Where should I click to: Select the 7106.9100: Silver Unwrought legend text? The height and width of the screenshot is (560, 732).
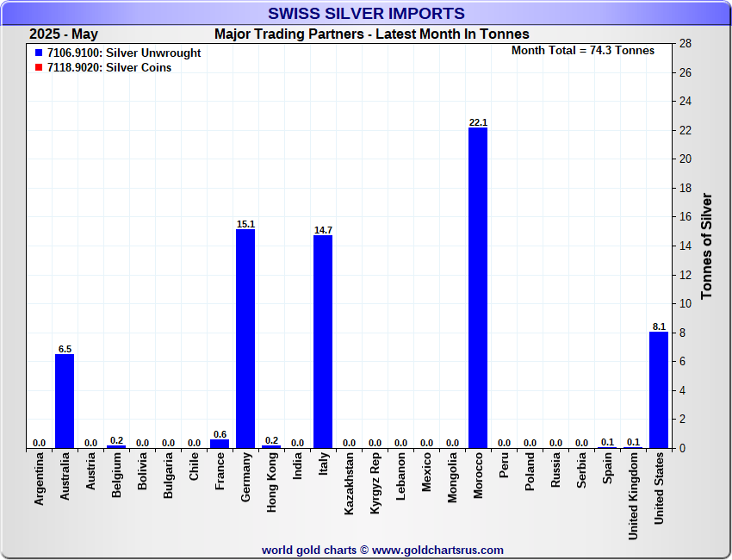coord(124,53)
